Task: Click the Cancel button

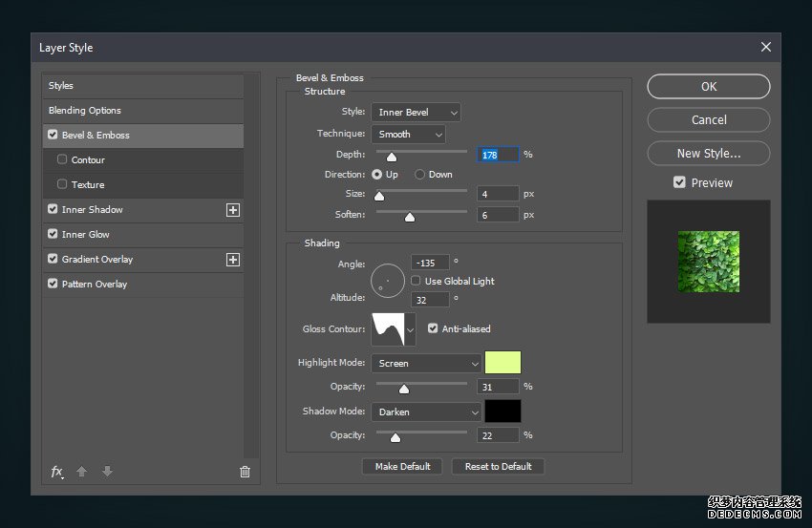Action: point(709,120)
